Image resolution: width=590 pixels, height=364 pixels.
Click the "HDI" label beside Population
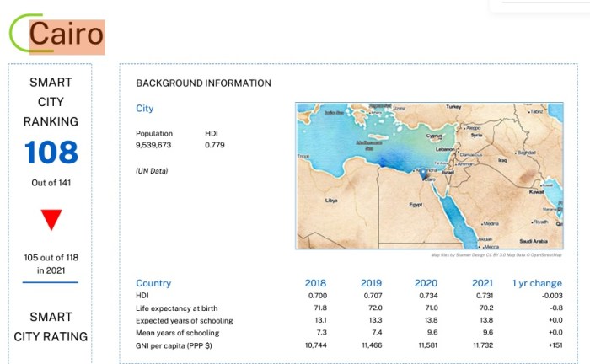click(x=212, y=133)
